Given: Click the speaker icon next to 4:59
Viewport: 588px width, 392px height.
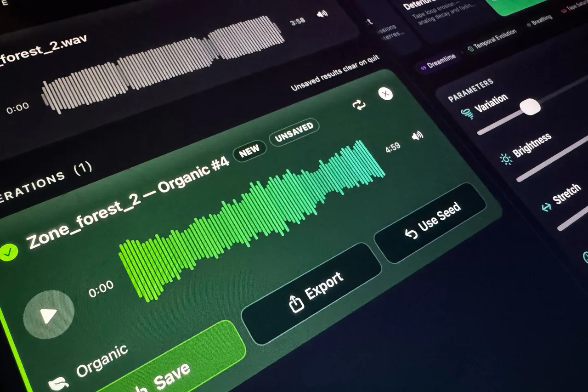Looking at the screenshot, I should tap(417, 136).
